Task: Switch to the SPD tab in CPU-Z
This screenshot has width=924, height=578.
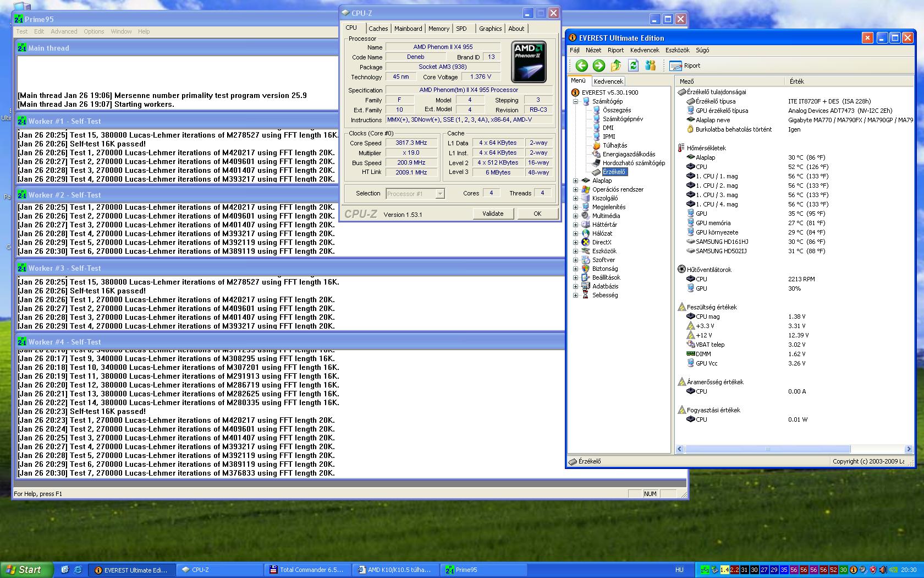Action: coord(461,29)
